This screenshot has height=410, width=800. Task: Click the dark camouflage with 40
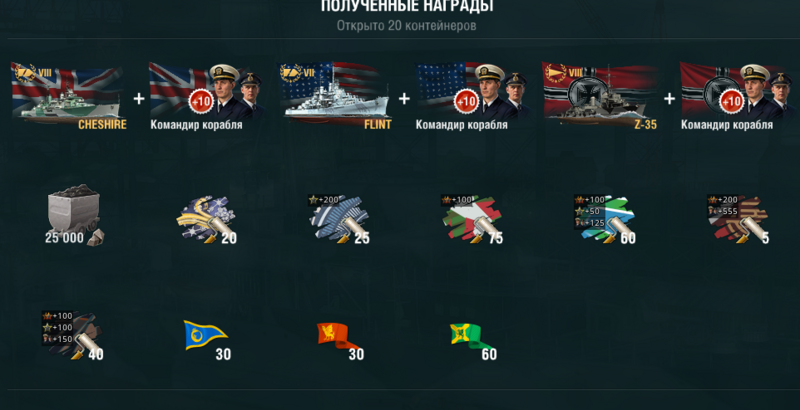[73, 336]
